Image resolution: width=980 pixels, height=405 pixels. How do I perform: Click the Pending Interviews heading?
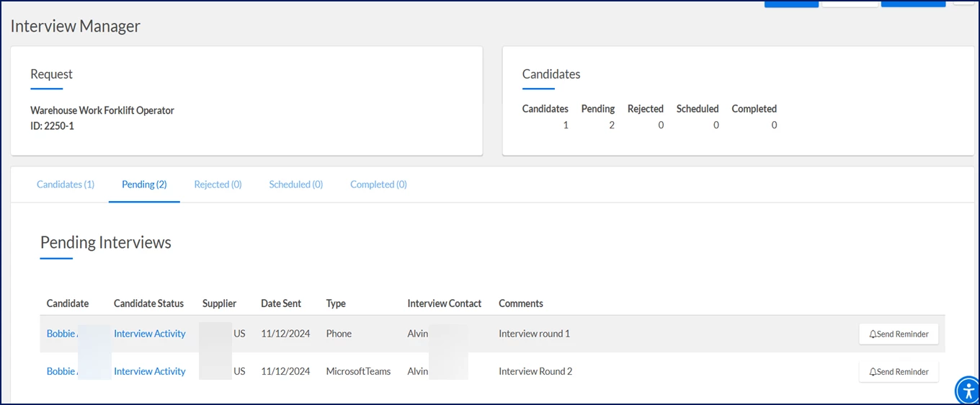click(106, 242)
